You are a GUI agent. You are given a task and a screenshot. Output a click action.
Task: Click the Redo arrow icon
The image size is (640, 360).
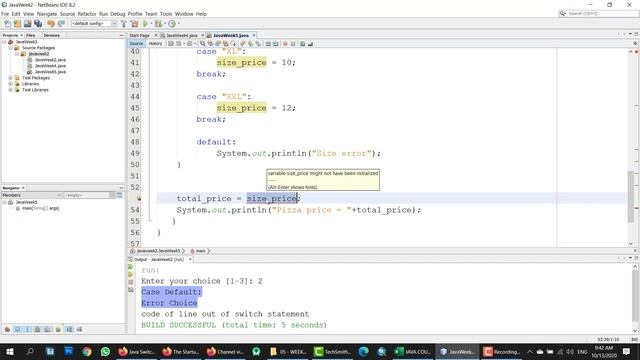61,24
